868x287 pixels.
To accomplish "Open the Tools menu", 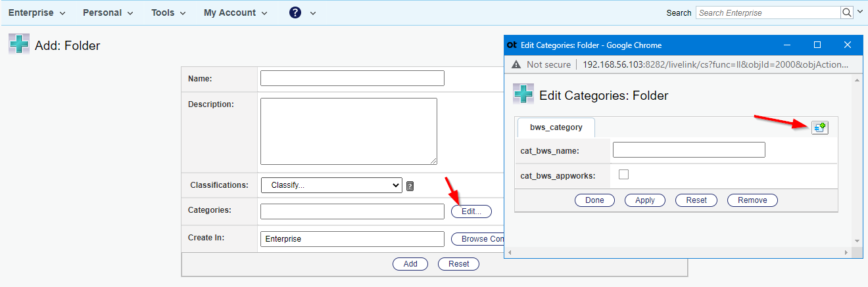I will pos(168,12).
